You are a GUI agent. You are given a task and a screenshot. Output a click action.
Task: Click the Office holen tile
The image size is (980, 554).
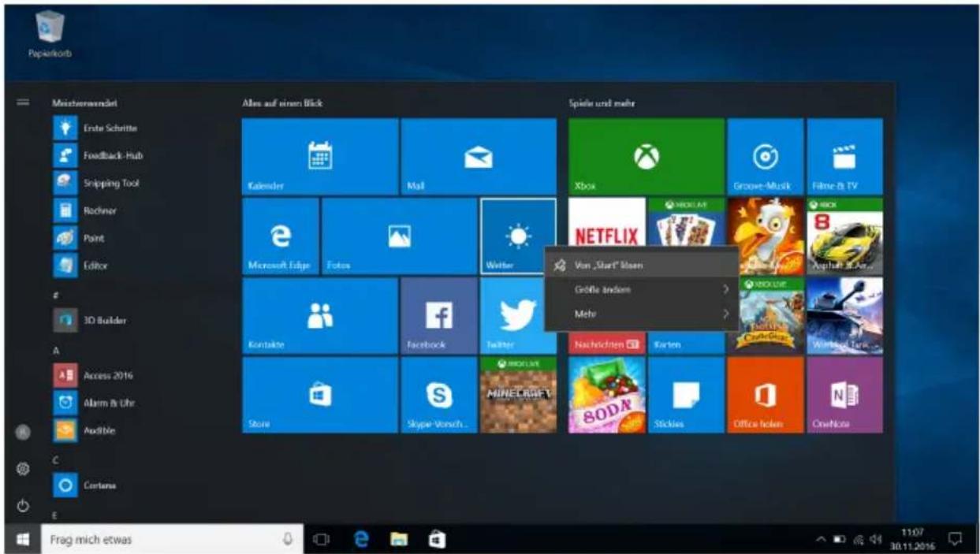pos(765,394)
